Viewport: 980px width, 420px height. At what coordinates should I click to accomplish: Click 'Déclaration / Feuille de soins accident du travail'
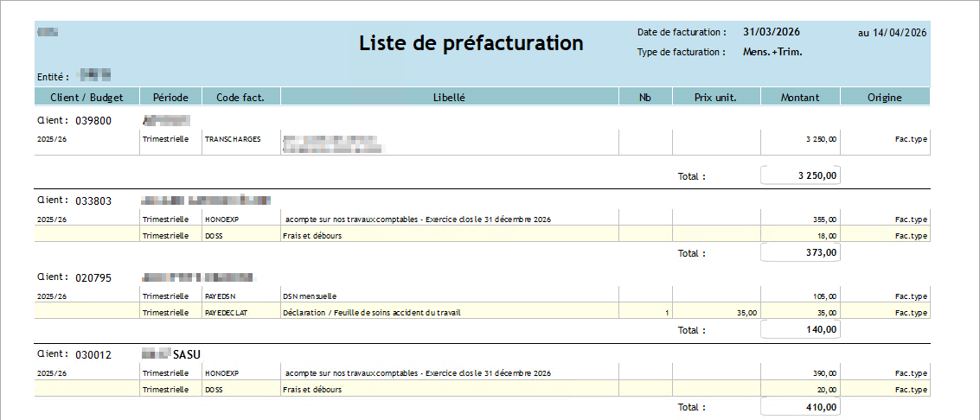tap(372, 312)
